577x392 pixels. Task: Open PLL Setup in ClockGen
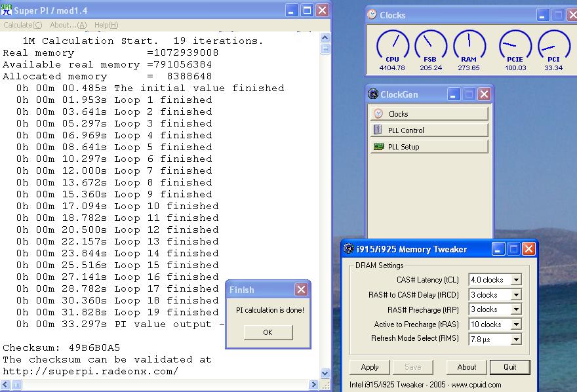429,147
